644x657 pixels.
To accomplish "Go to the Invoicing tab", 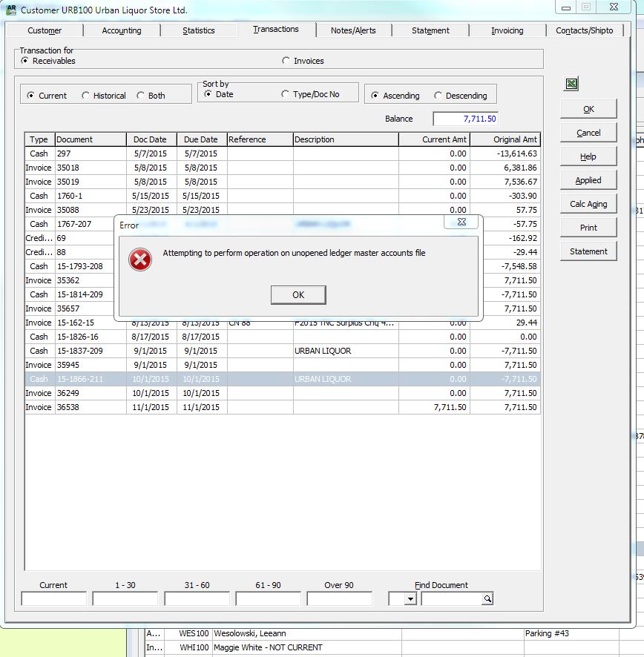I will 507,30.
